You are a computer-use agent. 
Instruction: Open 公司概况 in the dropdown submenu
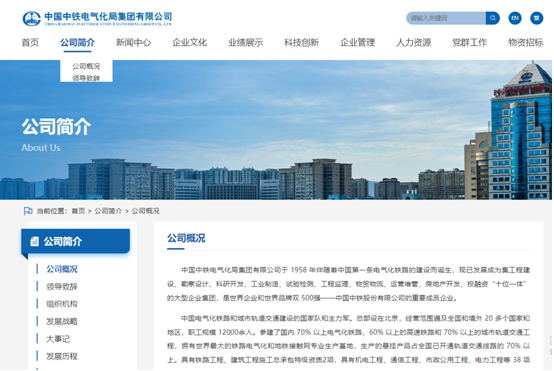tap(86, 66)
